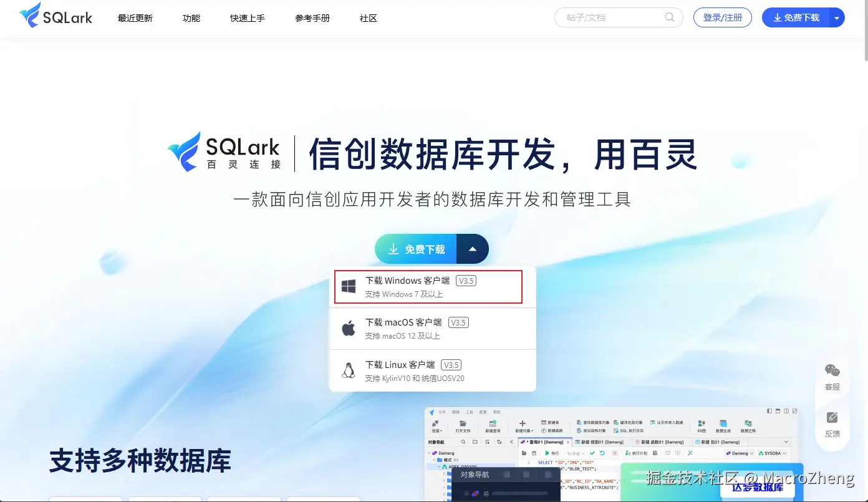Click 新建表 in the preview toolbar

click(x=551, y=422)
